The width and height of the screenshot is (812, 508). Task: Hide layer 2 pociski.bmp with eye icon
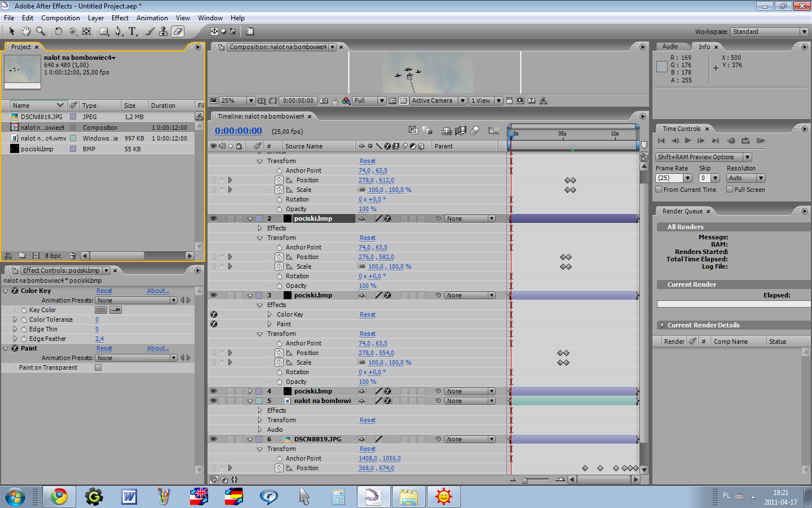pos(214,218)
